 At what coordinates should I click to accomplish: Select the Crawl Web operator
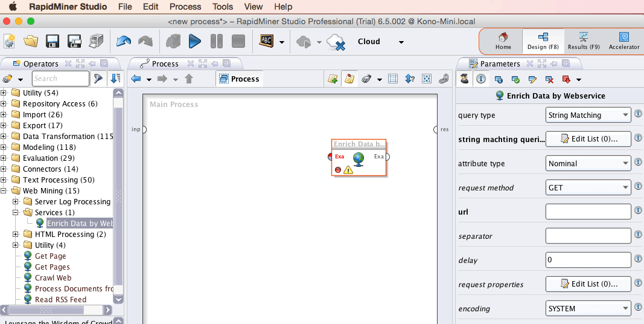53,278
